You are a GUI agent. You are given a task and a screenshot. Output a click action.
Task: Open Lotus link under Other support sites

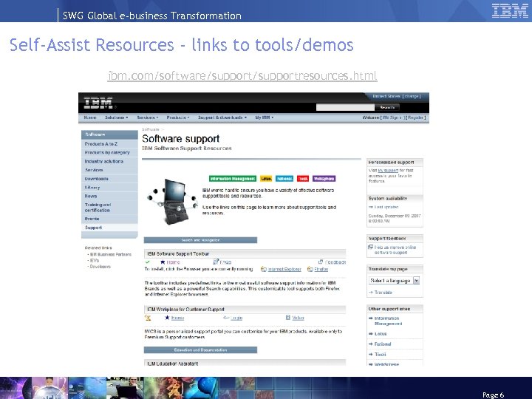(x=381, y=334)
